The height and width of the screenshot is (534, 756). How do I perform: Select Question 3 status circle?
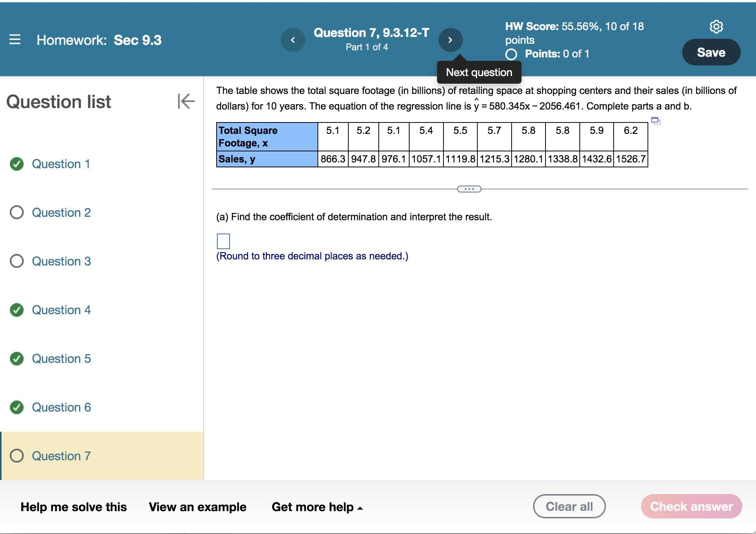pos(17,261)
